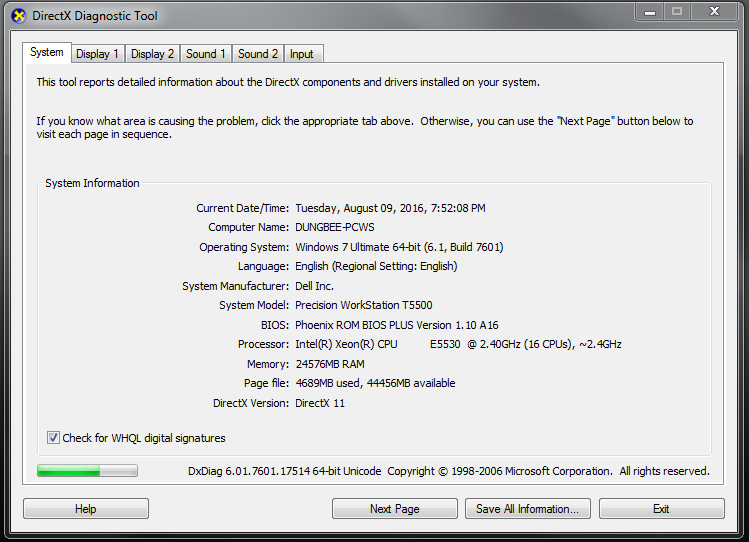This screenshot has width=749, height=542.
Task: Click the Windows 7 Ultimate operating system text
Action: point(399,247)
